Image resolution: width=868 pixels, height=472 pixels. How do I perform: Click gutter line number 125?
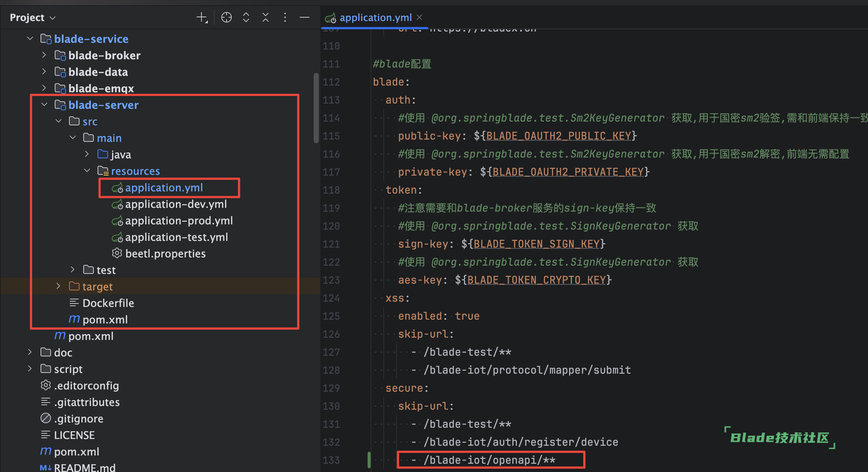331,316
